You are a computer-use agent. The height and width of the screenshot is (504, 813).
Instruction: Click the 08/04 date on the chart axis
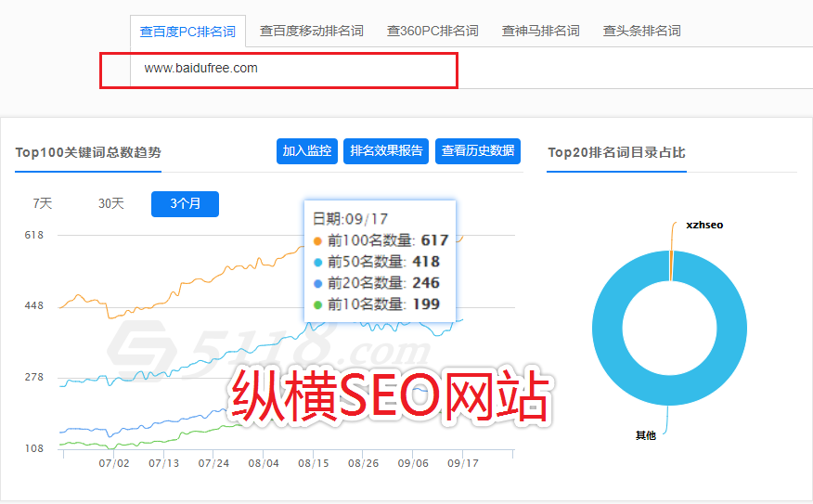pos(264,462)
